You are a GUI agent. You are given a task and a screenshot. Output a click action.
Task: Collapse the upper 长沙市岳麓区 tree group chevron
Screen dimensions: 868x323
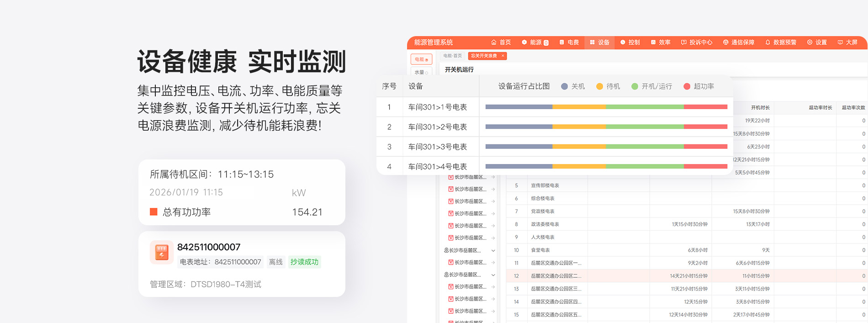click(493, 250)
